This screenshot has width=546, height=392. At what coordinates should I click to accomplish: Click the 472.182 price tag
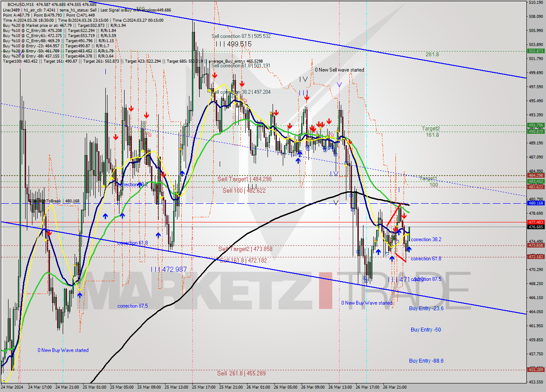(x=536, y=257)
